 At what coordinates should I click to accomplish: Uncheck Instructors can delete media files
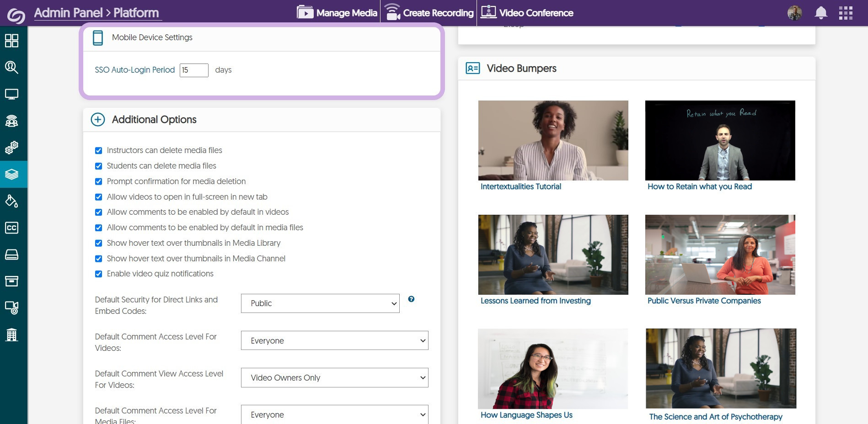coord(98,151)
